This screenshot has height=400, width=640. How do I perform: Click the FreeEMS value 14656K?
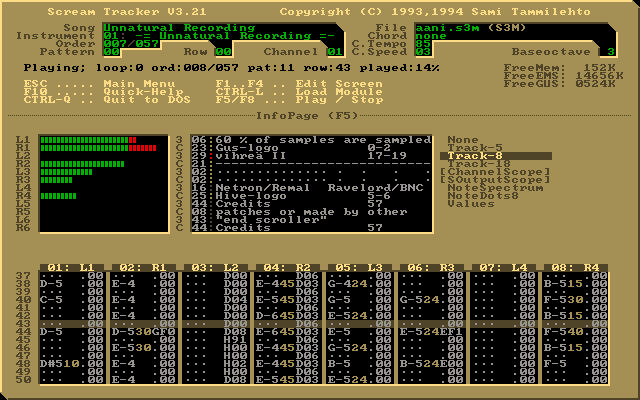[599, 76]
